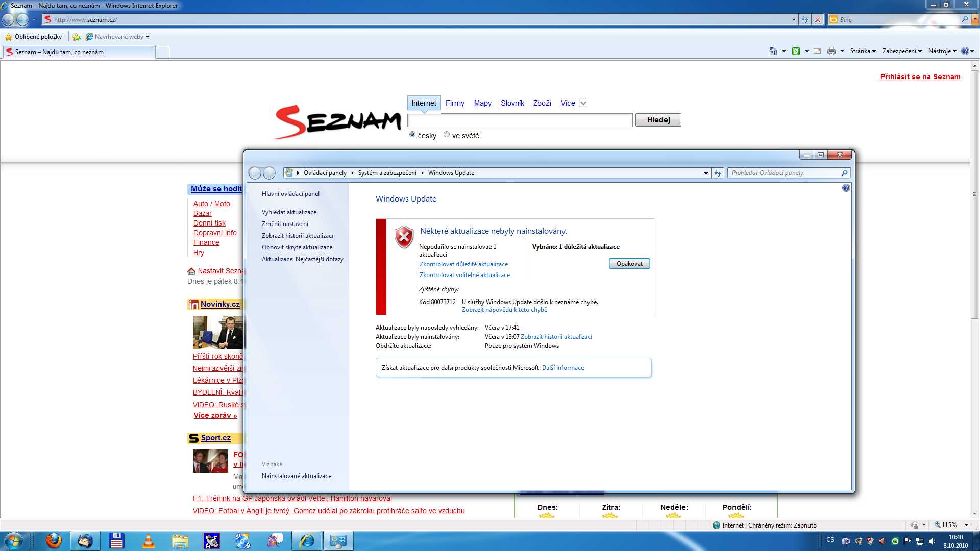Click the Control Panel help icon

pyautogui.click(x=846, y=188)
